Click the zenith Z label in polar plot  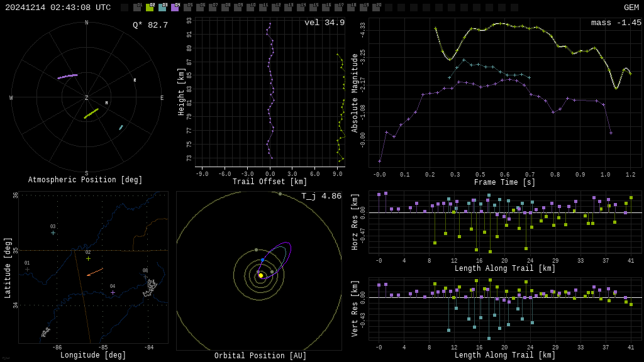(87, 98)
